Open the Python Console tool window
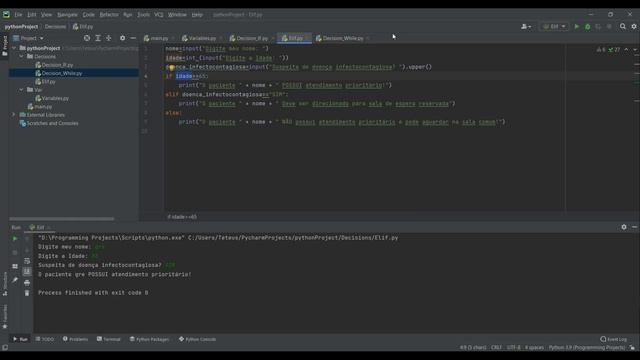Screen dimensions: 640x360 (198, 339)
